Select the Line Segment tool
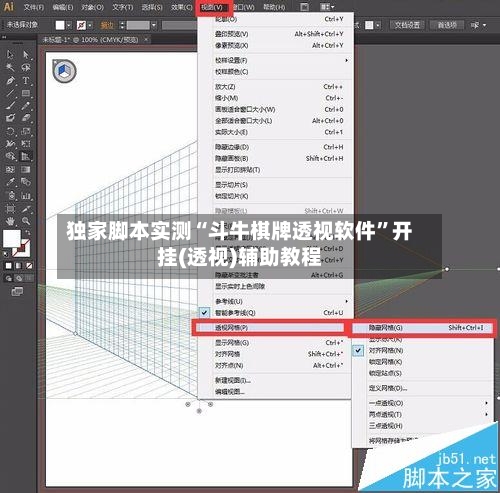This screenshot has width=500, height=493. 10,93
